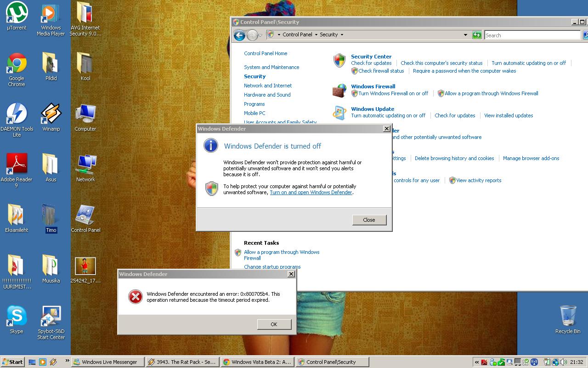Click the Control Panel search field
This screenshot has height=368, width=588.
pos(532,35)
